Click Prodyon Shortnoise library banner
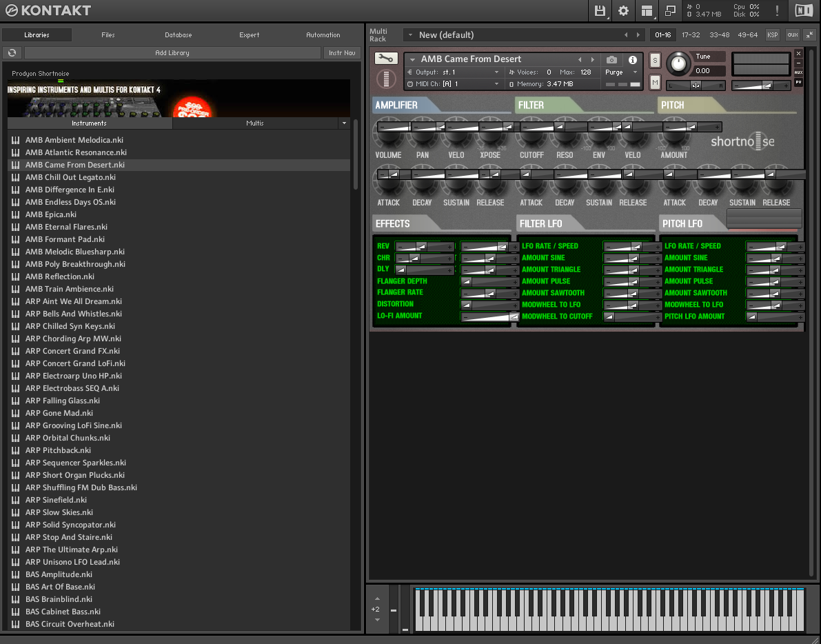 (x=179, y=98)
